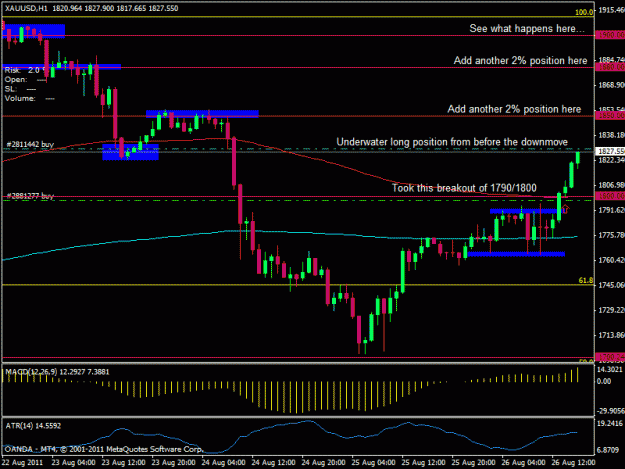Select 'Took this breakout of 1790/1800' annotation
625x469 pixels.
pos(464,188)
